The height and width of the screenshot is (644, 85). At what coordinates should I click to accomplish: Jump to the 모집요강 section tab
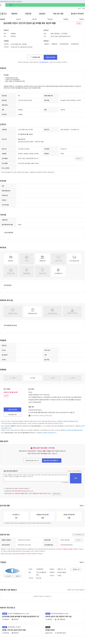point(2,19)
